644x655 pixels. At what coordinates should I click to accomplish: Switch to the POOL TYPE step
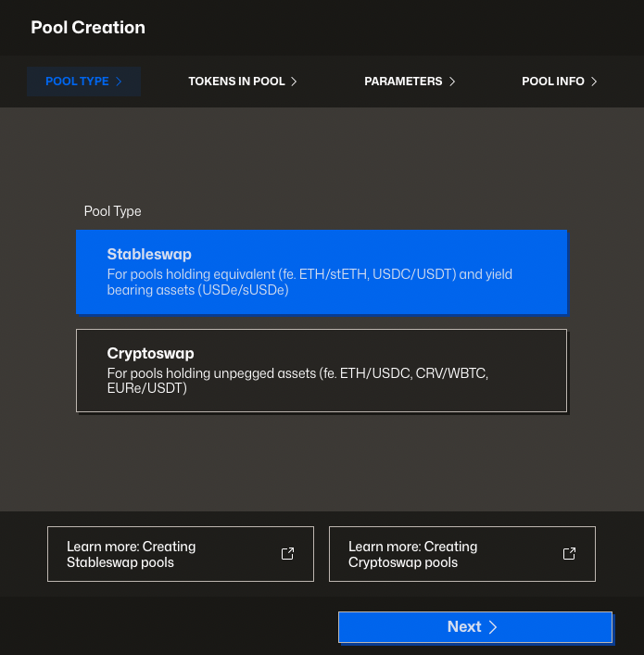point(78,82)
